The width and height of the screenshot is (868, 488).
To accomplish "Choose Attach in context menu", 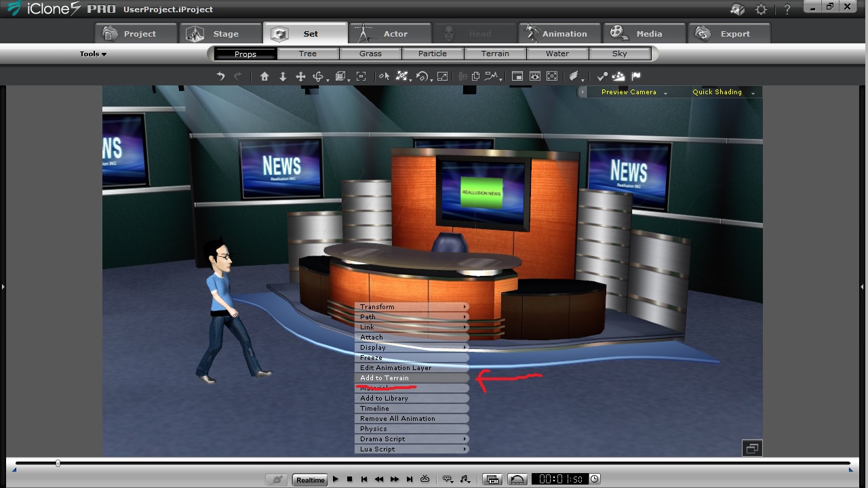I will click(412, 338).
